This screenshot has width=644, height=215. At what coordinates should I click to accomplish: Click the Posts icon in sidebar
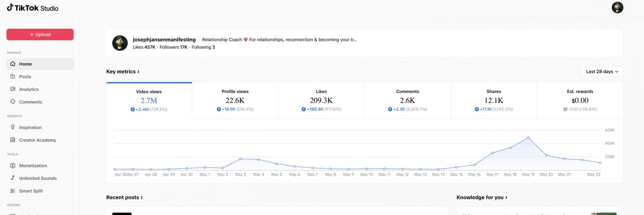click(13, 76)
